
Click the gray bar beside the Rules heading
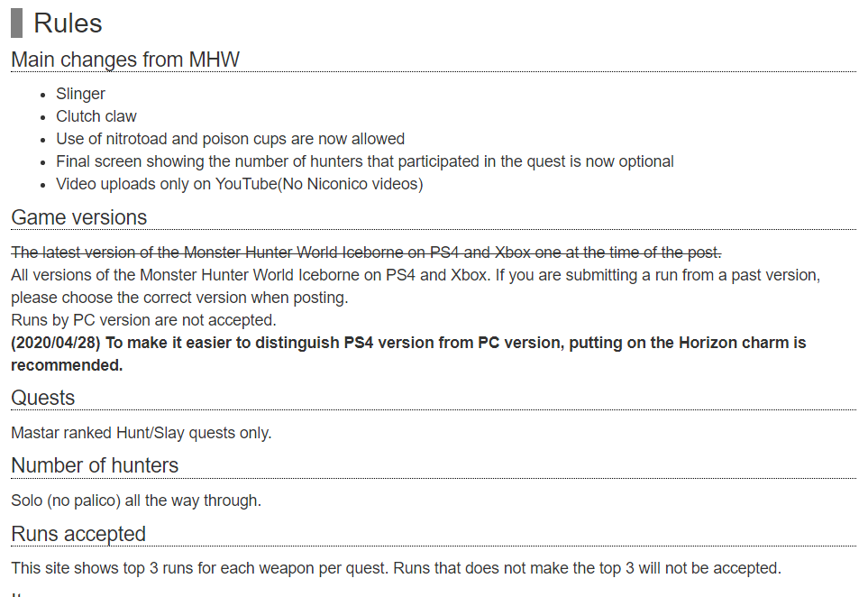(x=16, y=23)
